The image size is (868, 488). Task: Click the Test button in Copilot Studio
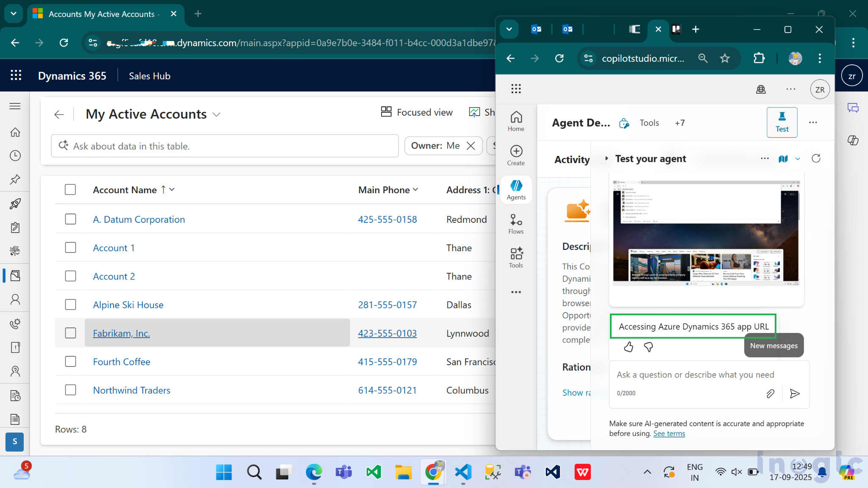click(x=782, y=122)
